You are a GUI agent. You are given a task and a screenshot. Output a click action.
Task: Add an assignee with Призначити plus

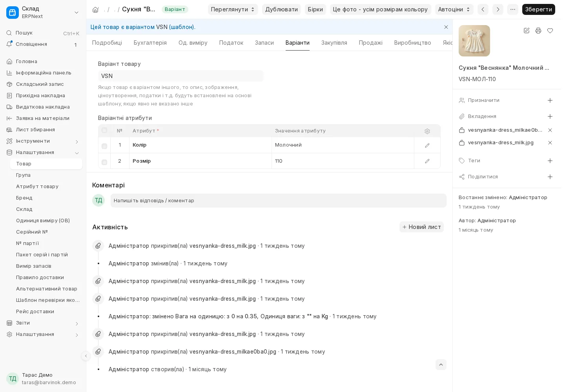tap(550, 100)
